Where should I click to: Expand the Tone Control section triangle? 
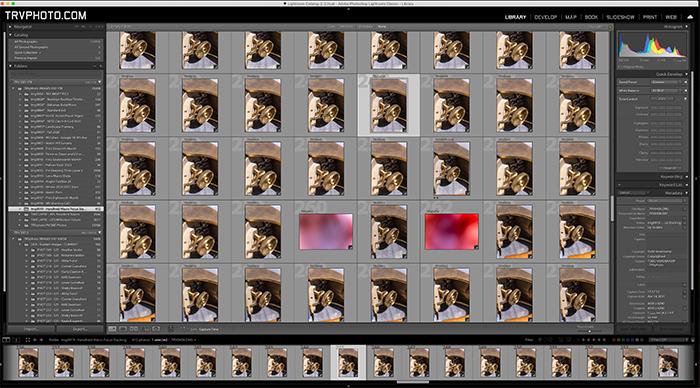click(x=686, y=99)
